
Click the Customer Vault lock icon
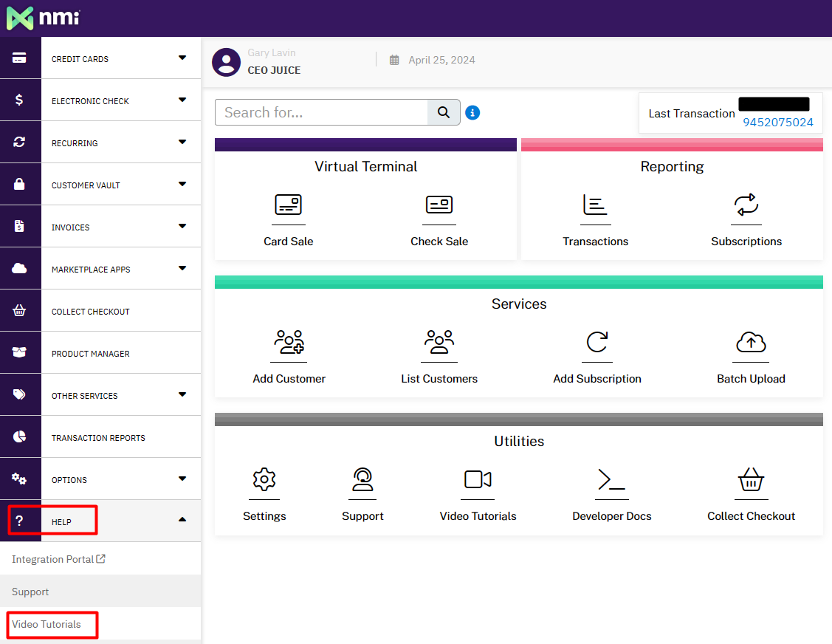(x=19, y=184)
